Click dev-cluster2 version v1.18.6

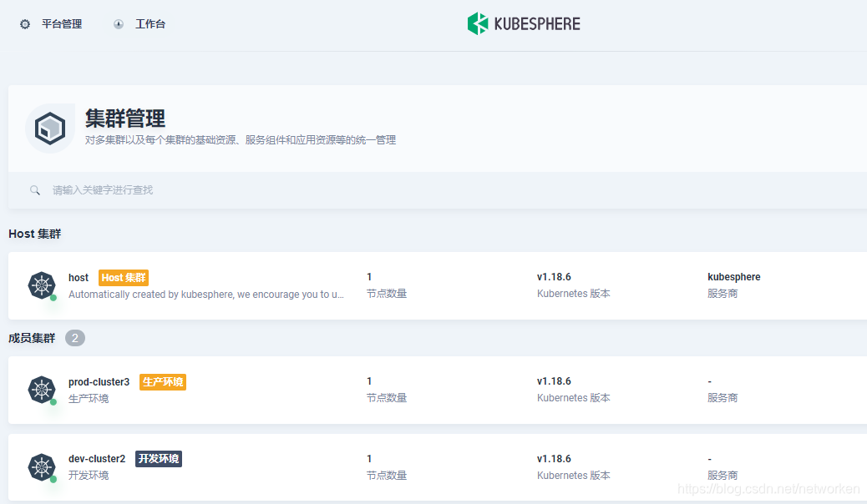(x=554, y=459)
